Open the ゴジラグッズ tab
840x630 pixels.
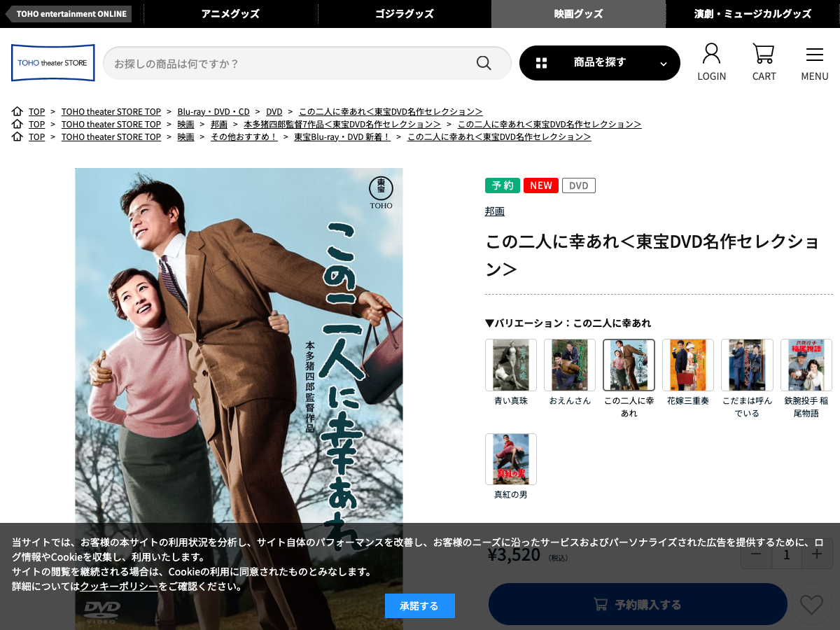[405, 14]
